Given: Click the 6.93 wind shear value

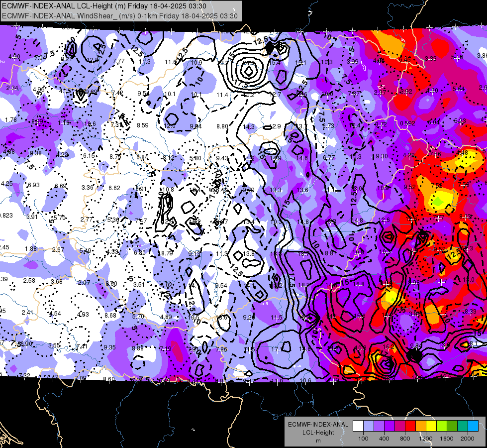Looking at the screenshot, I should (33, 185).
